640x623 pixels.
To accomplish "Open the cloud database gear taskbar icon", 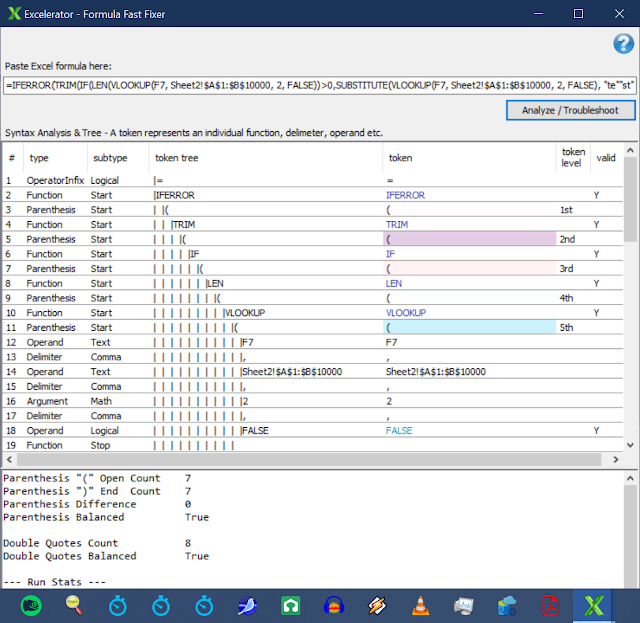I will click(507, 605).
